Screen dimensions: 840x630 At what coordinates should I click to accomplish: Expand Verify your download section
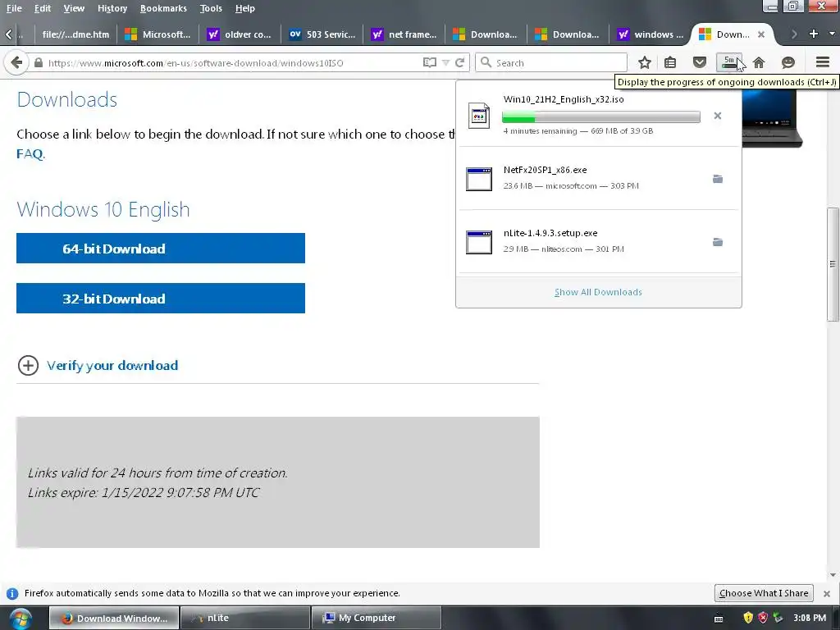pos(98,365)
